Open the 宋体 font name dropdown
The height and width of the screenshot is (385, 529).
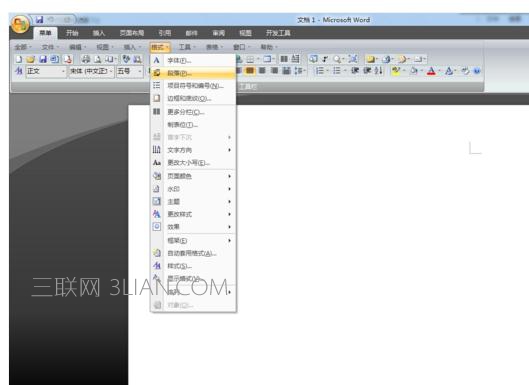click(x=91, y=71)
